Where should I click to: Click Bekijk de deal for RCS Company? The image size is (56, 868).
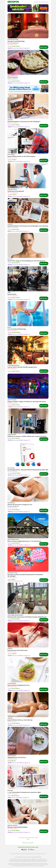click(x=43, y=160)
